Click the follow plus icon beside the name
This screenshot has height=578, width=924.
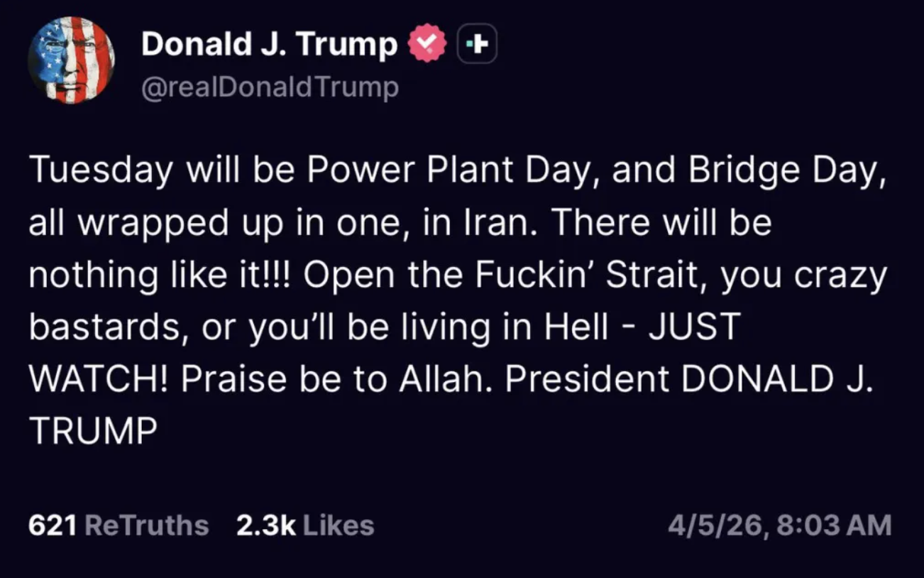(x=477, y=44)
